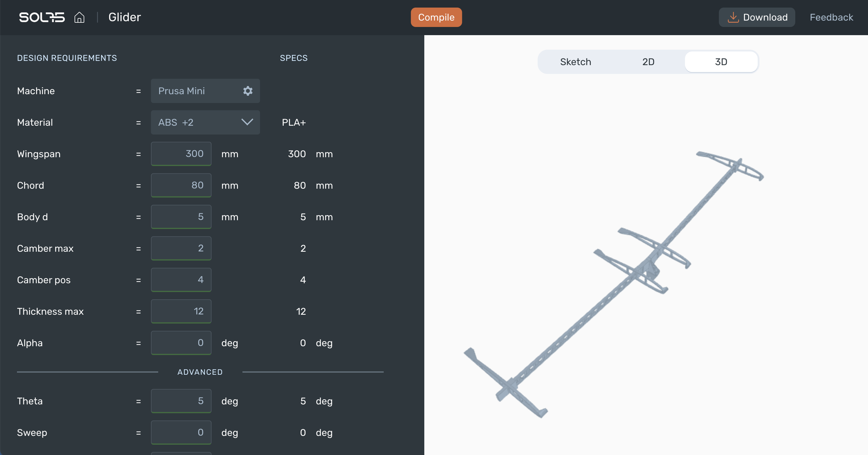Screen dimensions: 868x455
Task: Switch to the Sketch view
Action: pos(576,62)
